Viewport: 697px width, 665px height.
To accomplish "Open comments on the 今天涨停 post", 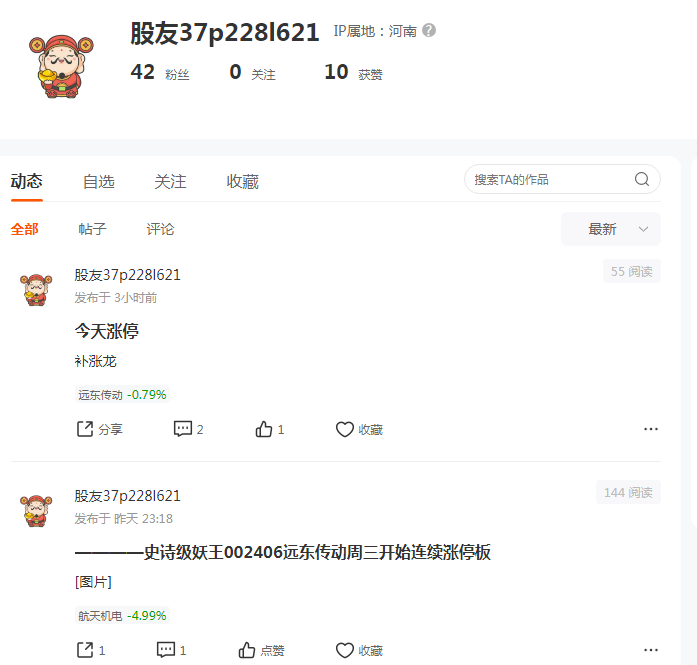I will (188, 429).
